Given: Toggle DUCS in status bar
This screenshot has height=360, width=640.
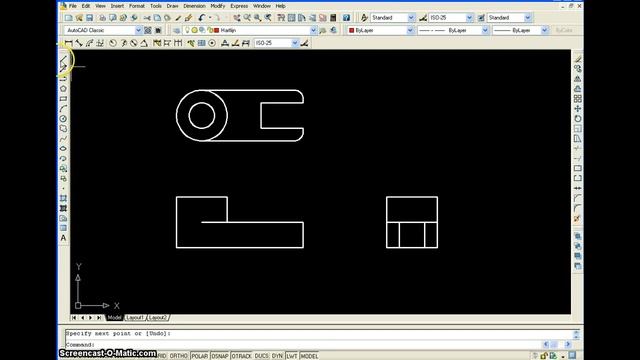Looking at the screenshot, I should pos(261,356).
